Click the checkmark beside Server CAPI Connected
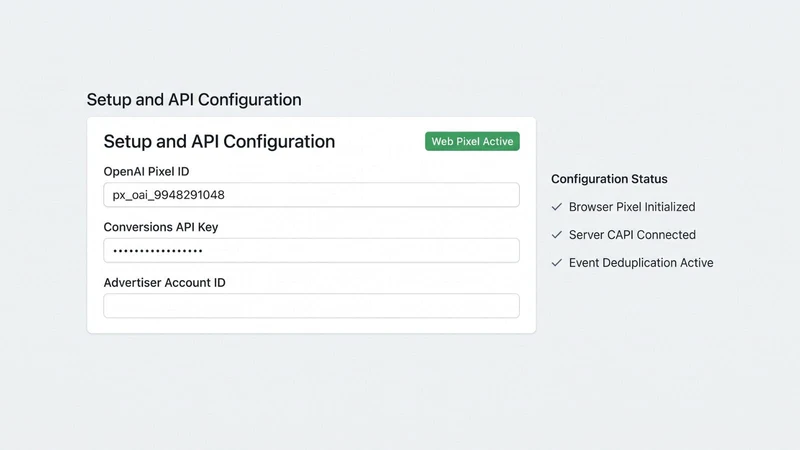800x450 pixels. [x=557, y=235]
